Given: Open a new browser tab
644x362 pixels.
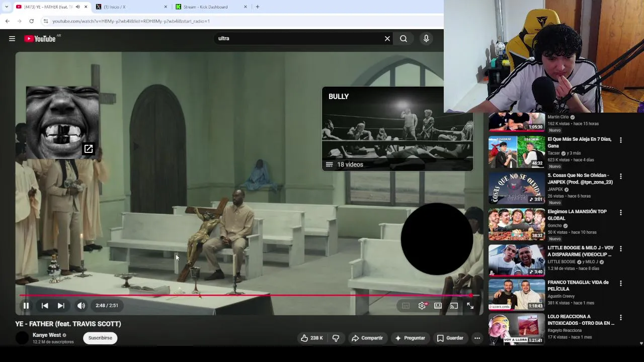Looking at the screenshot, I should [258, 7].
